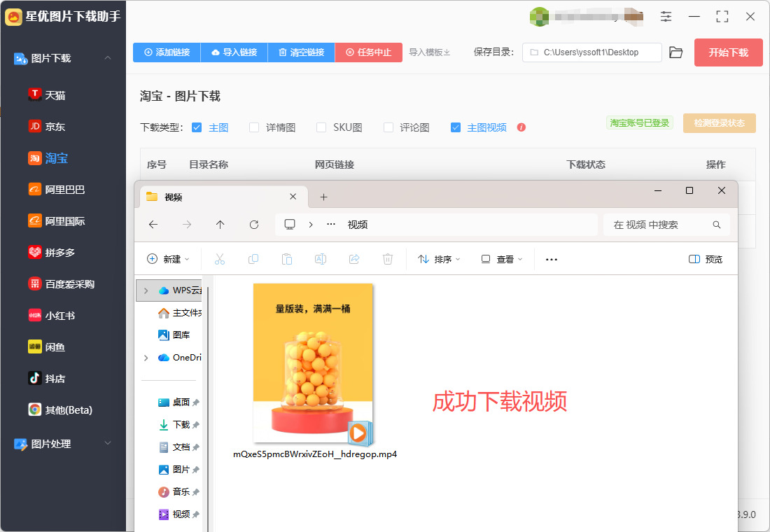Click the Rename icon in Explorer toolbar
Screen dimensions: 770x532
pyautogui.click(x=320, y=259)
